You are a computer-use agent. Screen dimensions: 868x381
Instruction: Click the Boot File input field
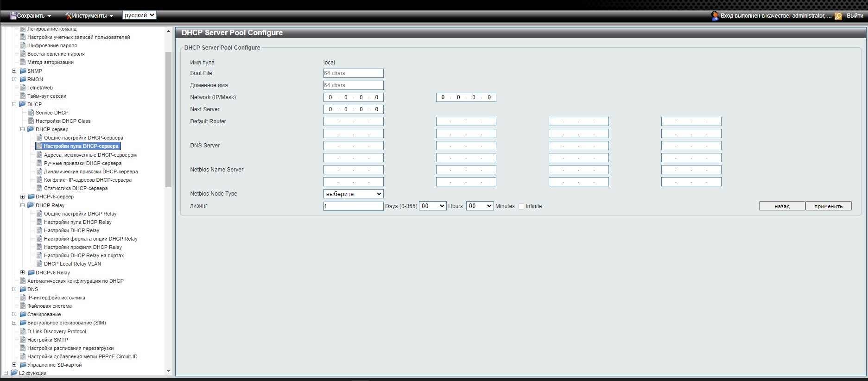click(x=353, y=73)
